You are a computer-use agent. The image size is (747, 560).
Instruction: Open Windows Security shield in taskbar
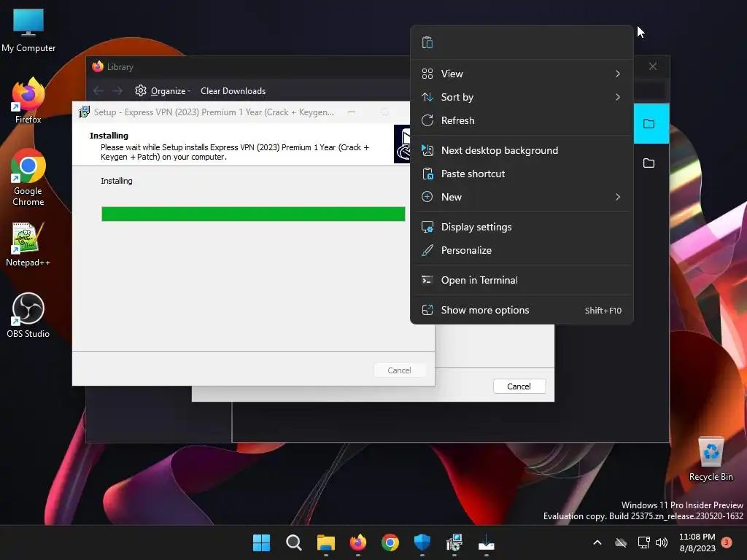[x=422, y=542]
